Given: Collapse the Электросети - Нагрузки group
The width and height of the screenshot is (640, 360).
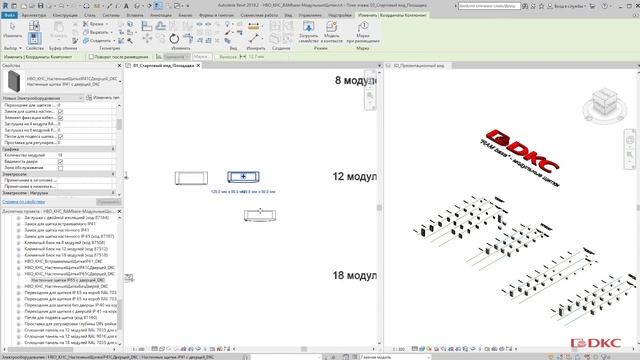Looking at the screenshot, I should pyautogui.click(x=113, y=193).
